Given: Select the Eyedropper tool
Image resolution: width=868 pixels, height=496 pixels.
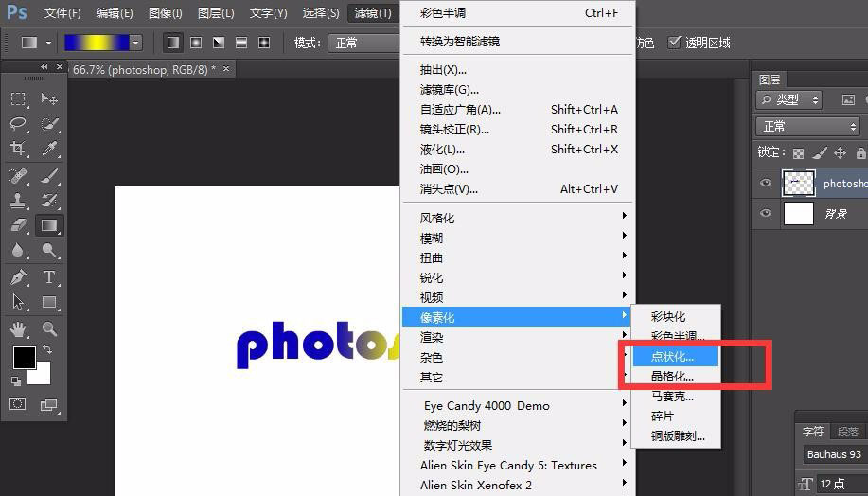Looking at the screenshot, I should pos(49,149).
